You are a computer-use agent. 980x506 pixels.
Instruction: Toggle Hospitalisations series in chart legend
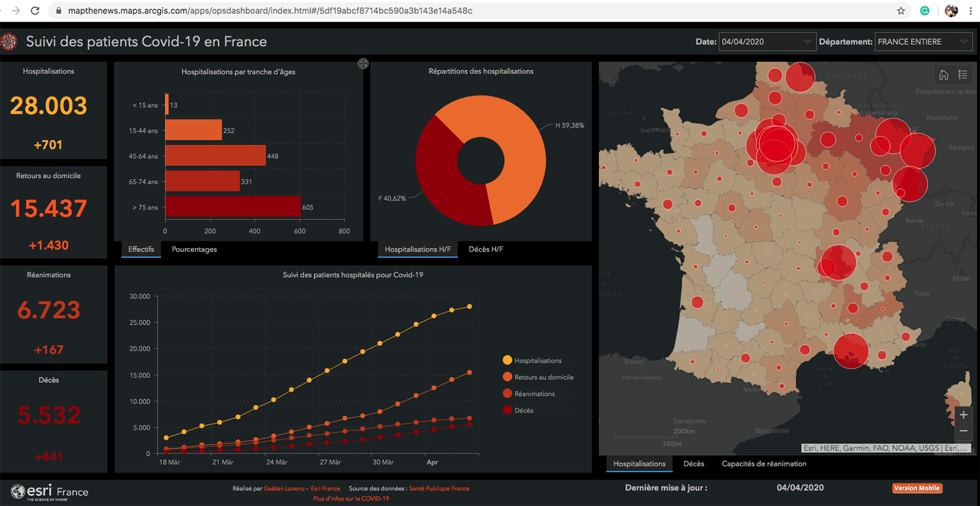(x=532, y=360)
